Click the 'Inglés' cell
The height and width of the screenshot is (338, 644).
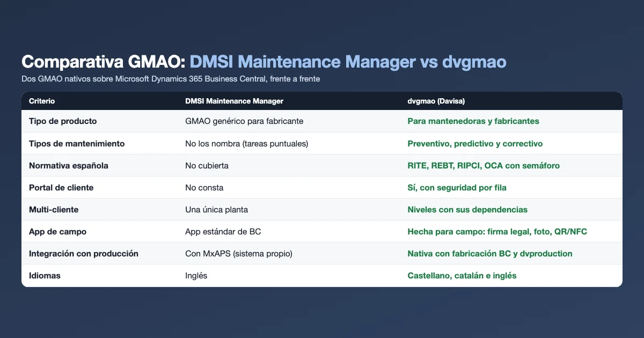click(x=196, y=275)
